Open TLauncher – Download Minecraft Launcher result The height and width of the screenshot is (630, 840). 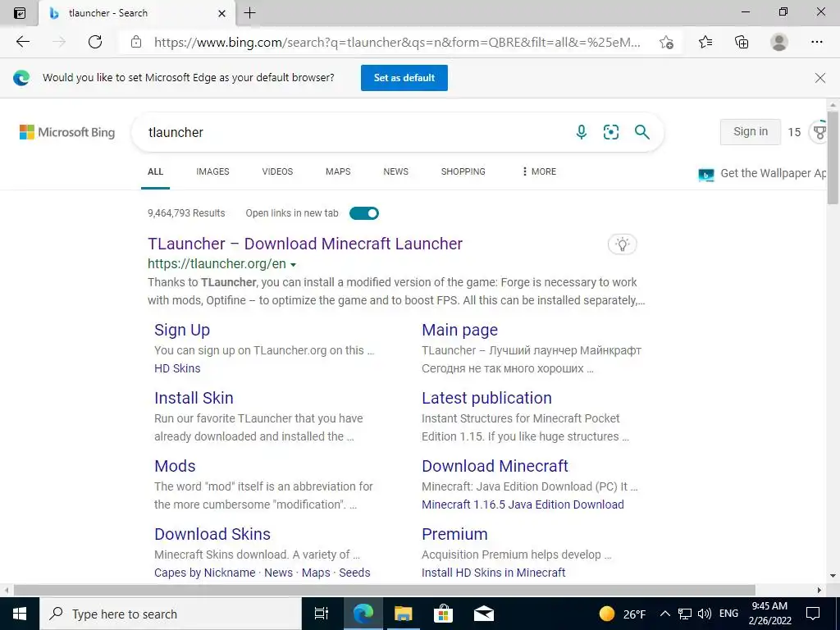click(305, 244)
